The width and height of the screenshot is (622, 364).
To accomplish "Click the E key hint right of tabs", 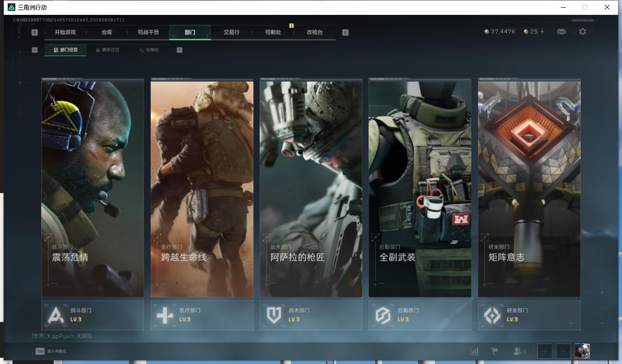I will 345,33.
